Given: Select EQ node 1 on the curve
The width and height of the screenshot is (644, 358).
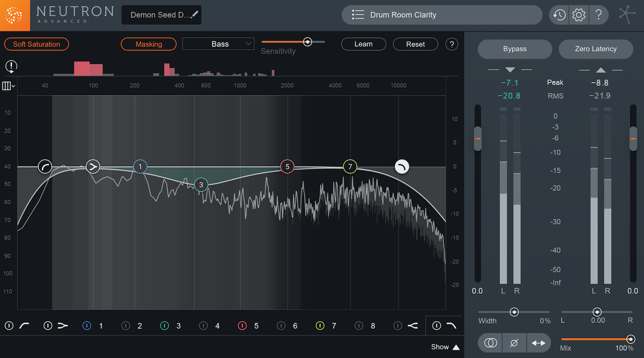Looking at the screenshot, I should coord(140,166).
